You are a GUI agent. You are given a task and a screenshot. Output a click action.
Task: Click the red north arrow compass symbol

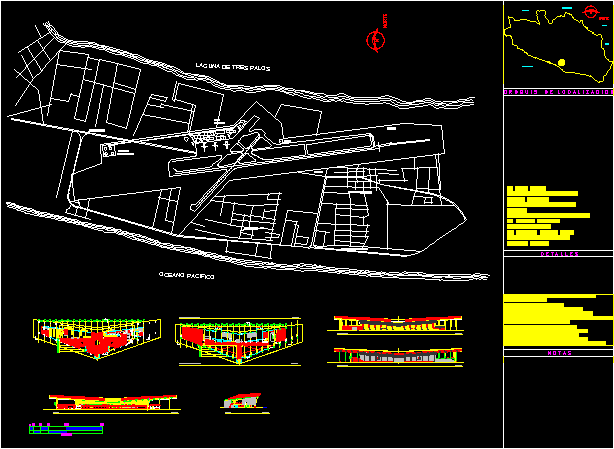click(376, 39)
